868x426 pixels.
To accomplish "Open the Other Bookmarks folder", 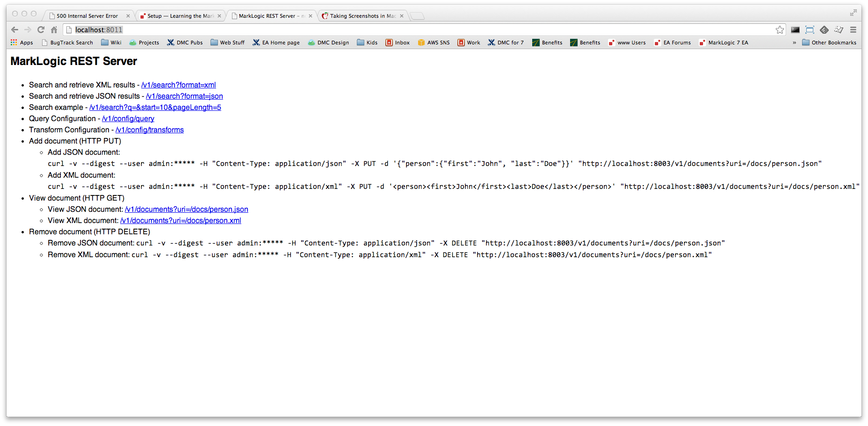I will pyautogui.click(x=829, y=43).
